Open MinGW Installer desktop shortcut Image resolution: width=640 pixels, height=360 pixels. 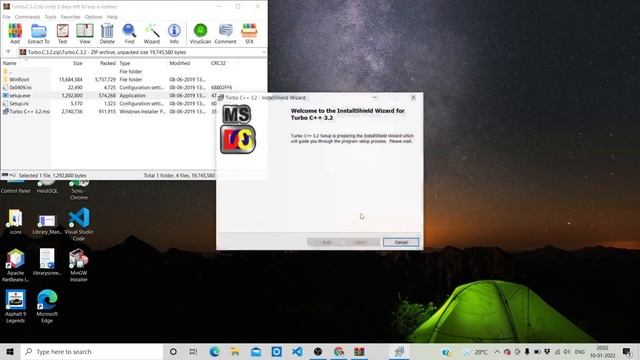click(x=79, y=265)
